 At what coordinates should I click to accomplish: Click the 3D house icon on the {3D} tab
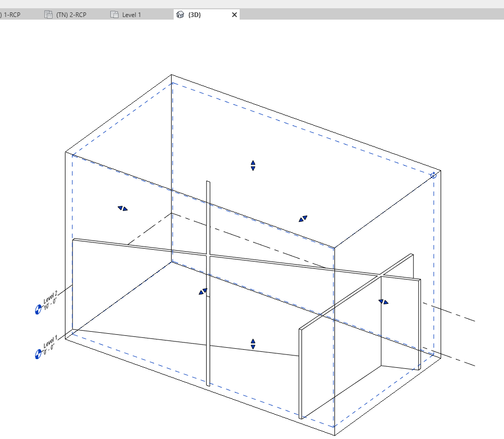[x=179, y=14]
